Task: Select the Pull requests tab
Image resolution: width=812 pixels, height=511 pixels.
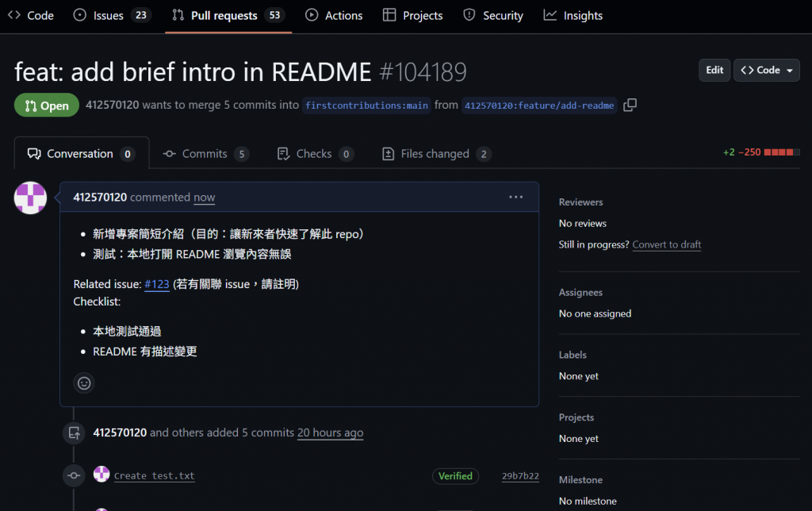Action: [x=228, y=16]
